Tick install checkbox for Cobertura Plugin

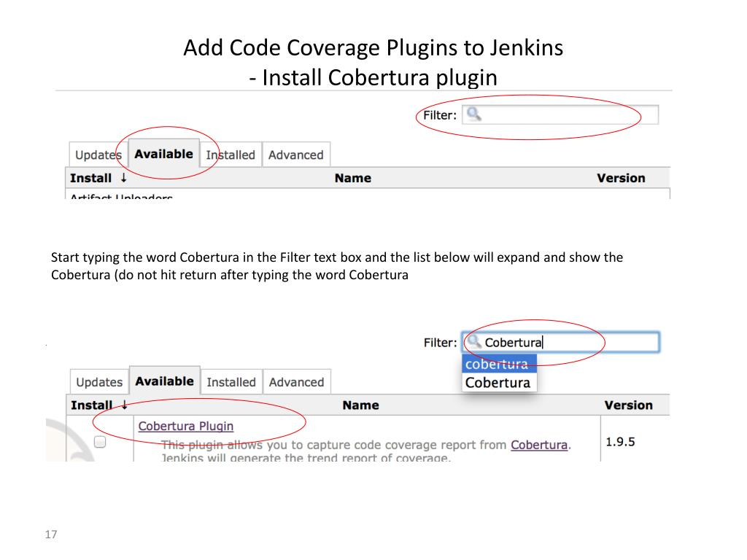[x=100, y=442]
